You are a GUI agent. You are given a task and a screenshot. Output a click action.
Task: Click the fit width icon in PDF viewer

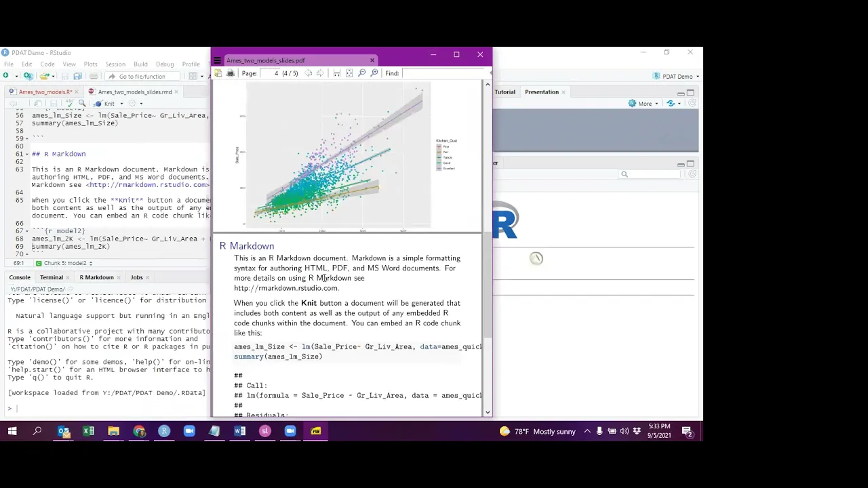point(337,73)
